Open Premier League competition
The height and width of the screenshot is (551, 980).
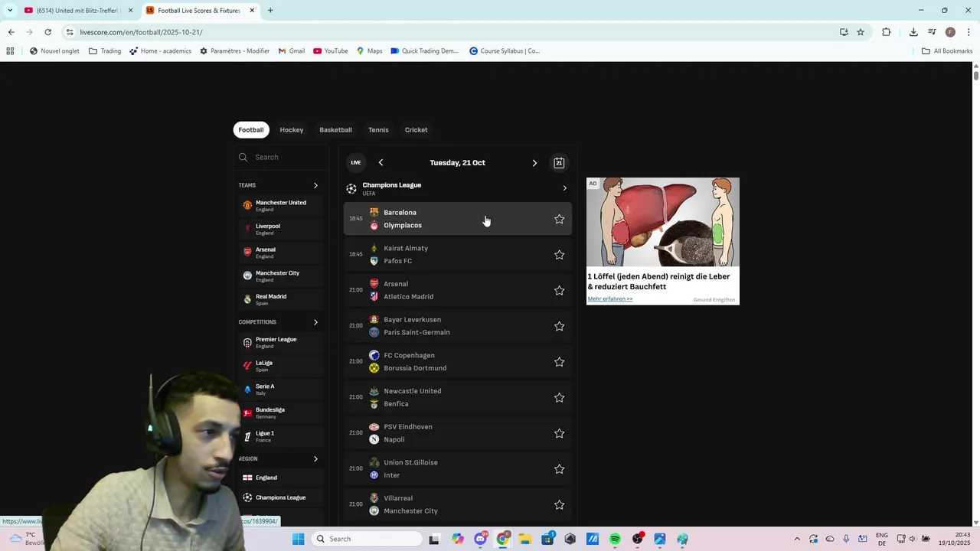280,343
